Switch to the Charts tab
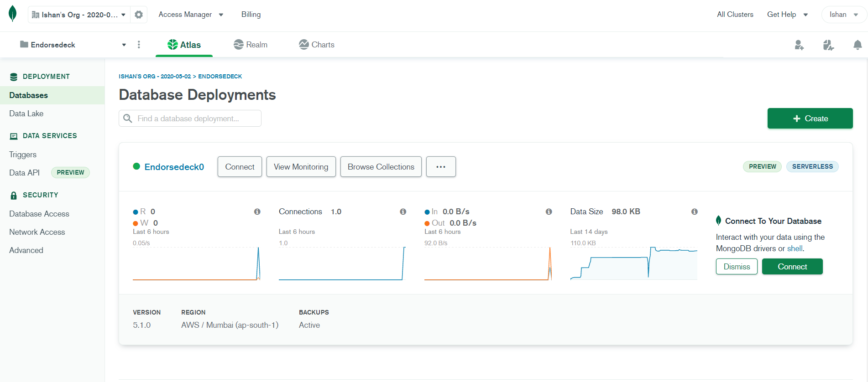The width and height of the screenshot is (868, 382). click(x=317, y=45)
